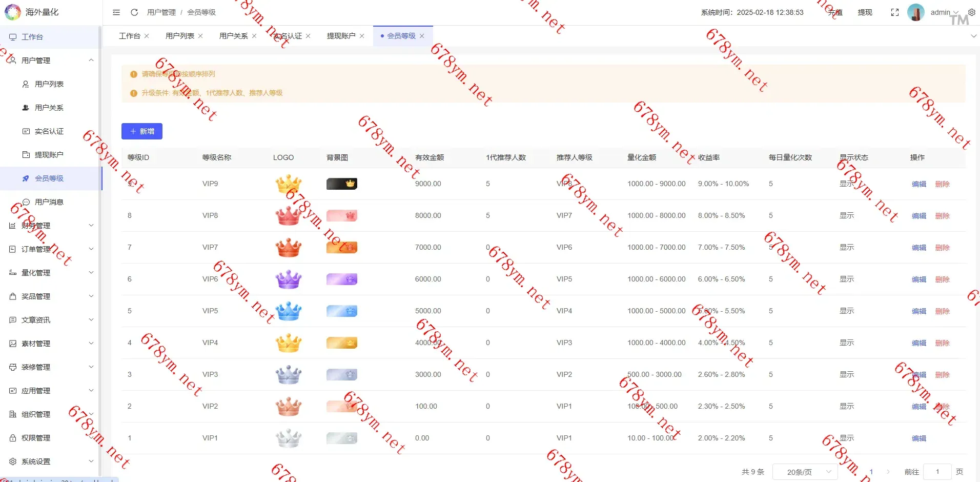Click 删除 for the VIP5 row
The height and width of the screenshot is (482, 980).
coord(942,311)
